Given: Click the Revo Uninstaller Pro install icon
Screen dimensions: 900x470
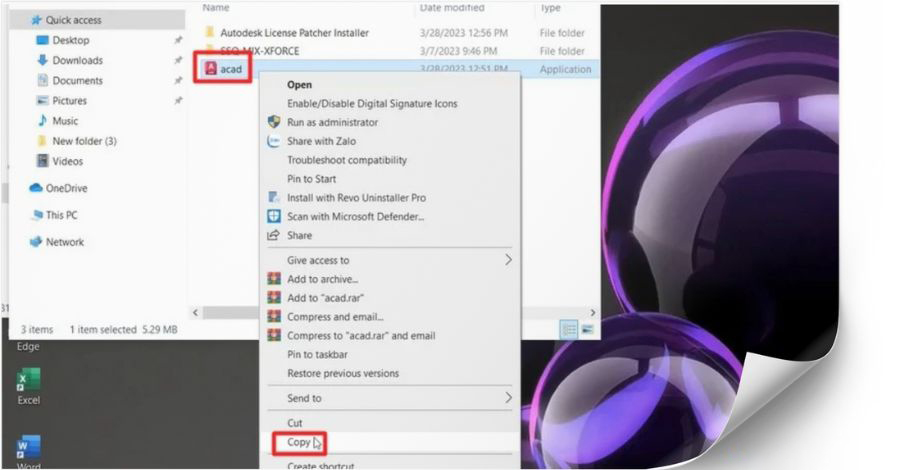Looking at the screenshot, I should click(x=274, y=198).
